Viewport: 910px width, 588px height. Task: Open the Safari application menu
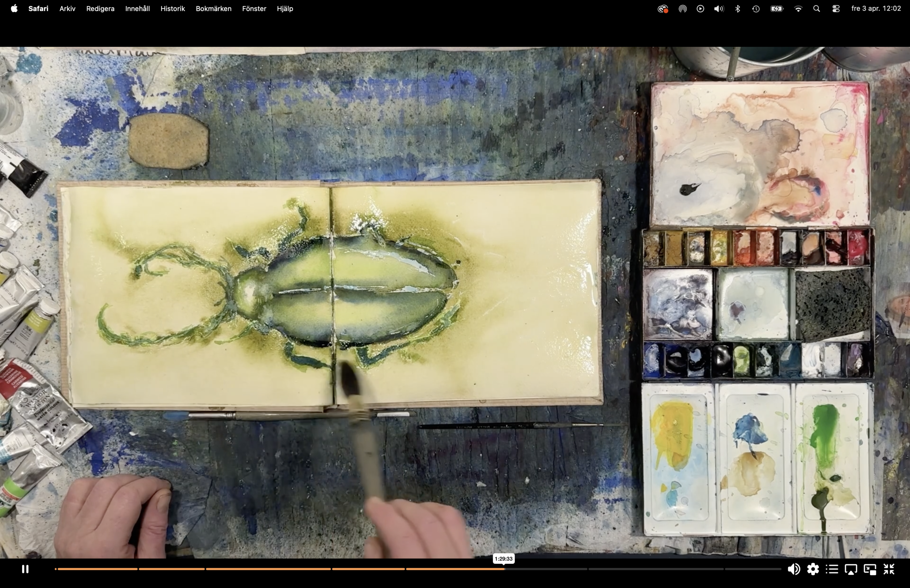[x=38, y=9]
